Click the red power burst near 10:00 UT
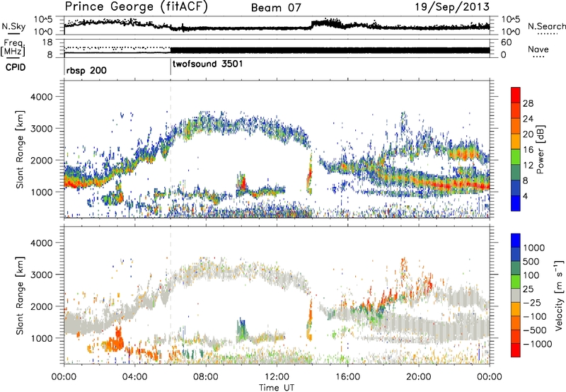566x392 pixels. pos(243,182)
